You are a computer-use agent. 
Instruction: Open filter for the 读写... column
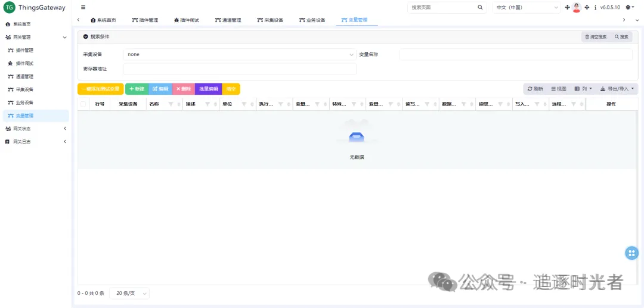click(427, 104)
